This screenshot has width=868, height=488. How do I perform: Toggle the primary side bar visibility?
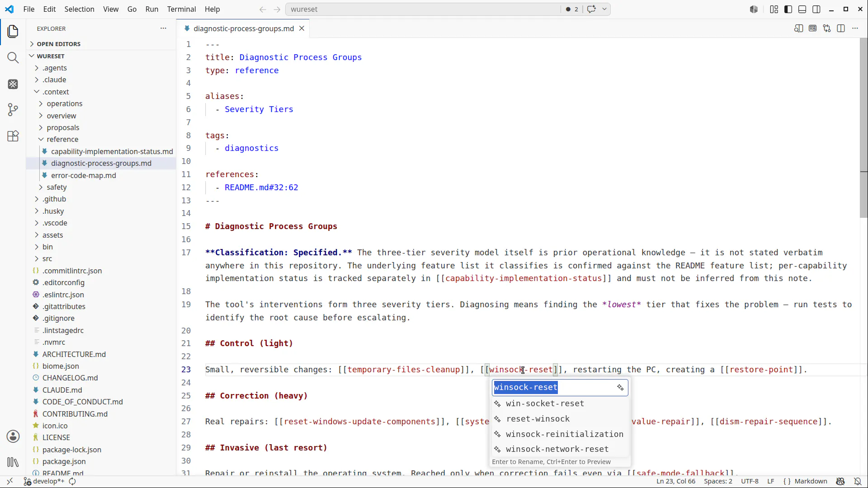coord(788,9)
